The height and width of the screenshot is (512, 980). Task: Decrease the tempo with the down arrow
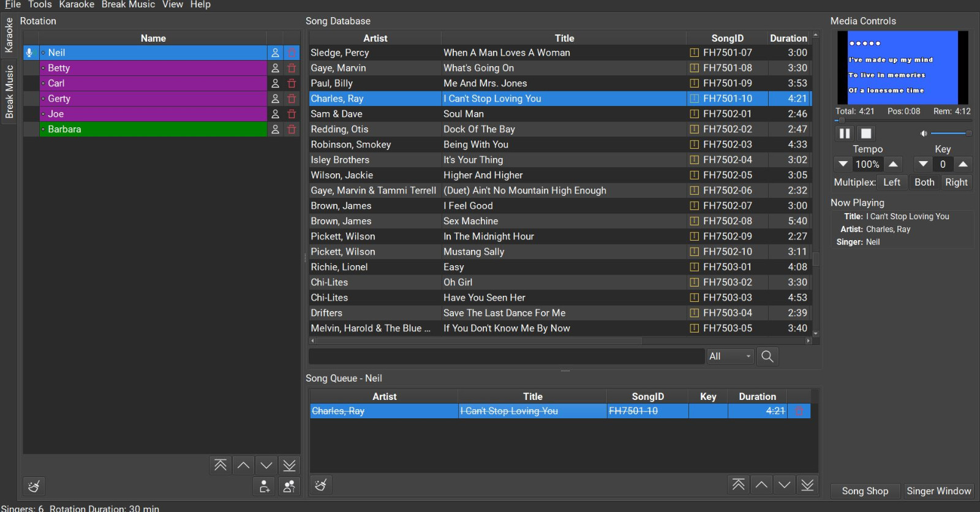coord(843,164)
